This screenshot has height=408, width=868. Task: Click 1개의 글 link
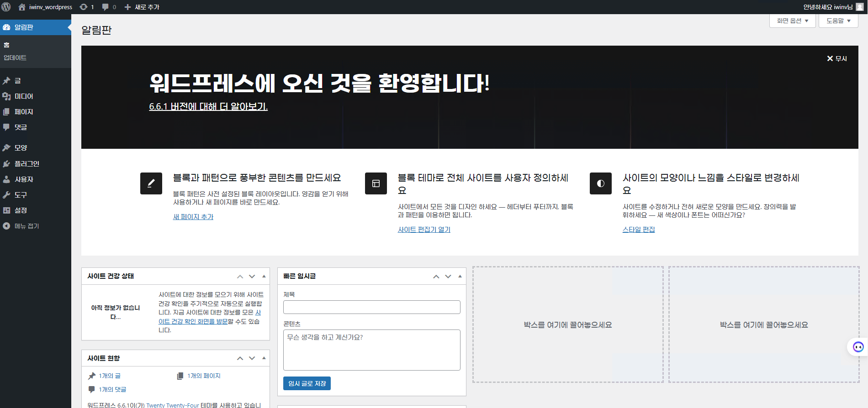point(110,376)
